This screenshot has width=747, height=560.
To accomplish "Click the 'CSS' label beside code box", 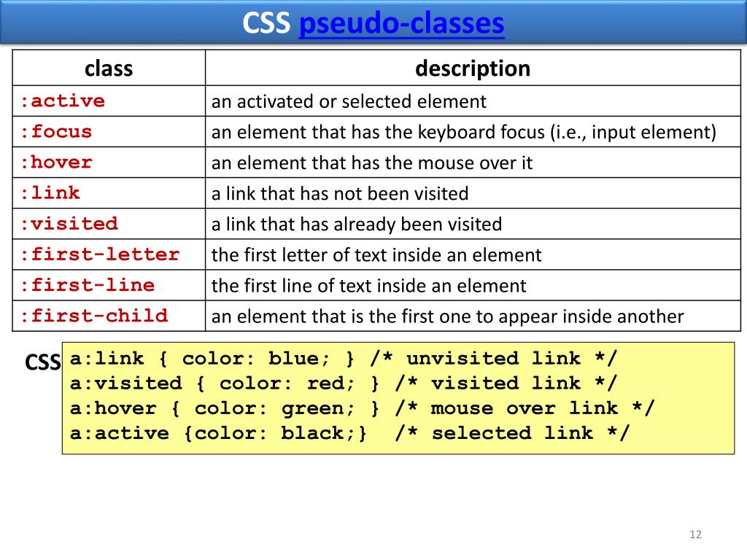I will click(42, 363).
